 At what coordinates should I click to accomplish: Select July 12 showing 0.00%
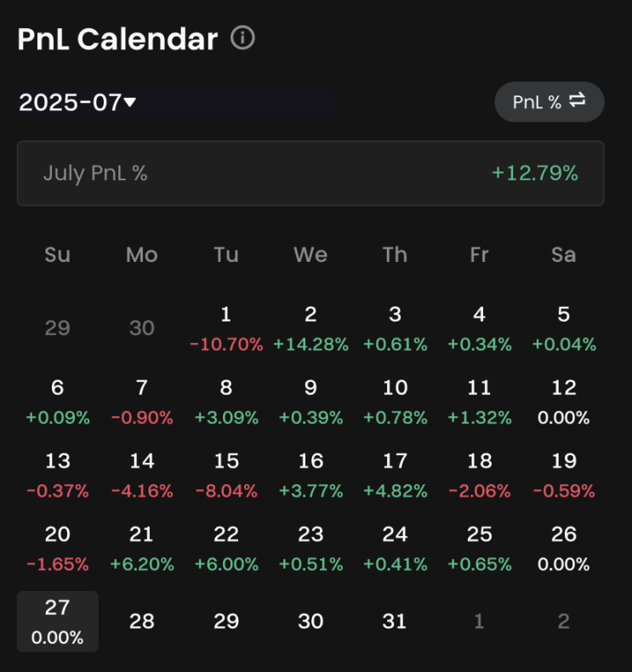click(563, 401)
